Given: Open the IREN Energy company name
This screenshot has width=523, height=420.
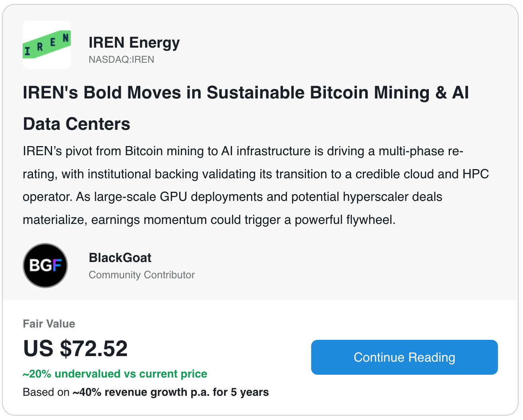Looking at the screenshot, I should [134, 42].
